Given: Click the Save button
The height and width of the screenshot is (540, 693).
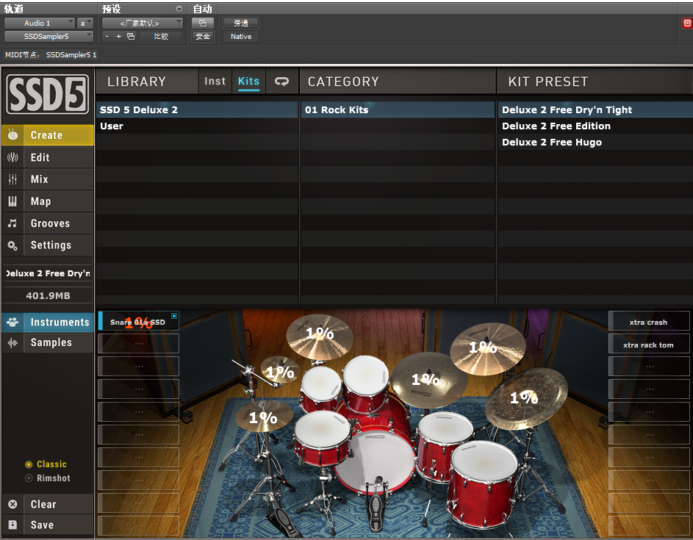Looking at the screenshot, I should click(x=42, y=525).
